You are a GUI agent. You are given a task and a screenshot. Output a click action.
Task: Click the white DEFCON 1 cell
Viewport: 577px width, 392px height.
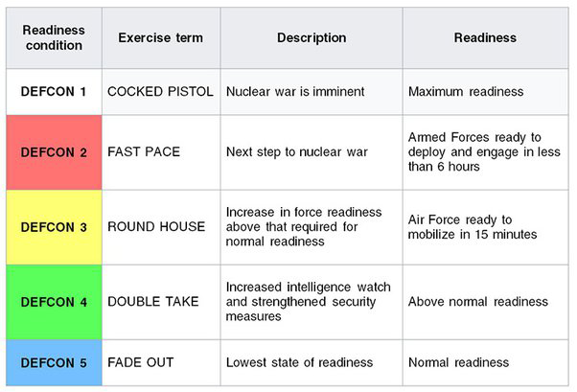click(54, 92)
